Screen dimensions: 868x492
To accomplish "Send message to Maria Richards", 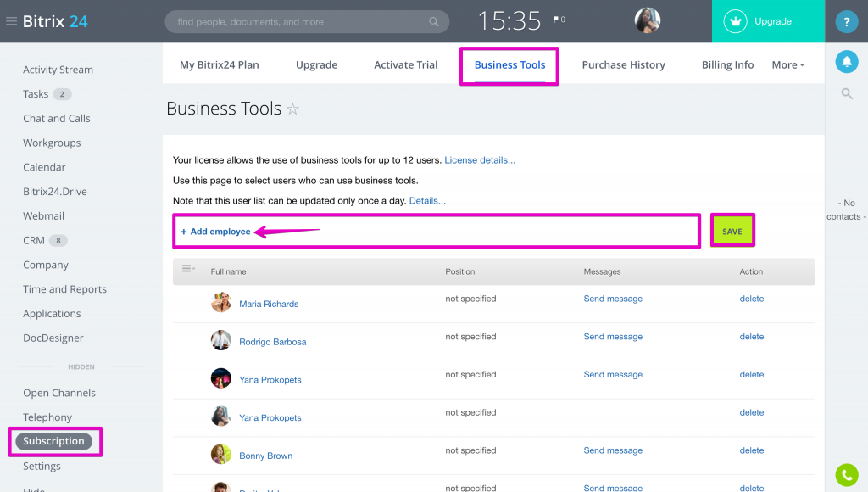I will 613,299.
